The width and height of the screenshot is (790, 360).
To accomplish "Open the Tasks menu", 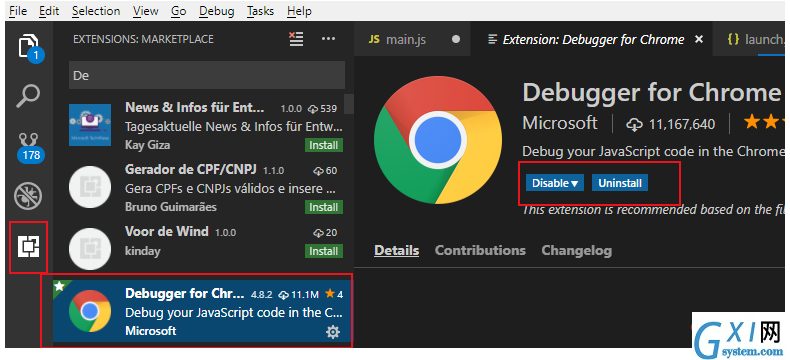I will coord(260,11).
